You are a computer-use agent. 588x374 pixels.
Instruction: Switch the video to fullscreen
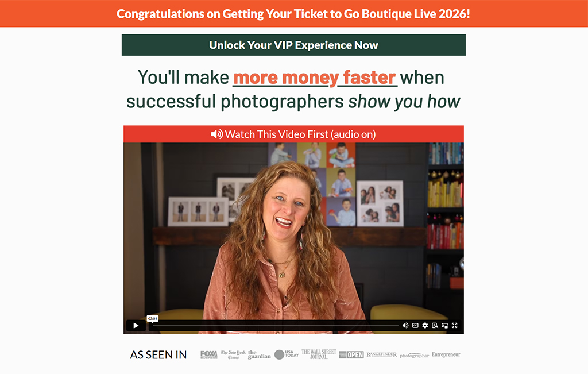pos(455,325)
